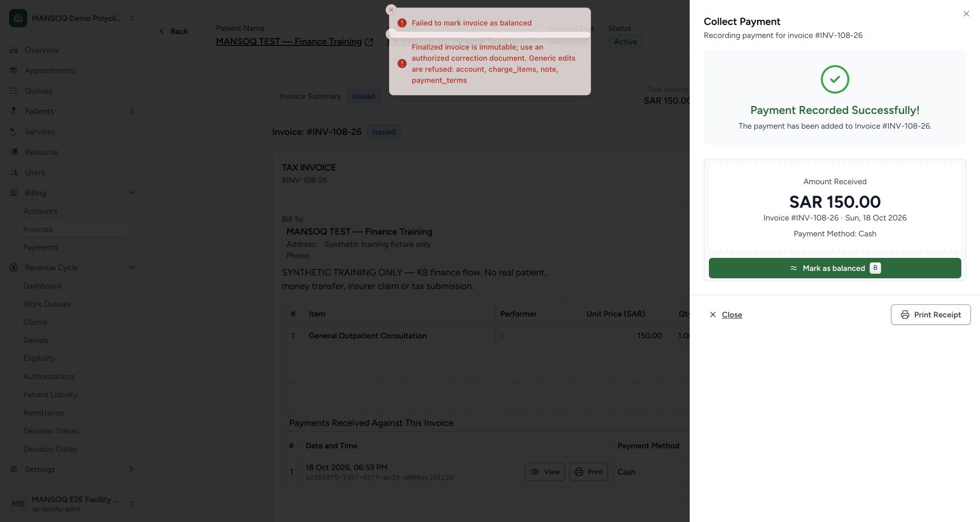Open the Services page
This screenshot has height=522, width=980.
click(40, 131)
